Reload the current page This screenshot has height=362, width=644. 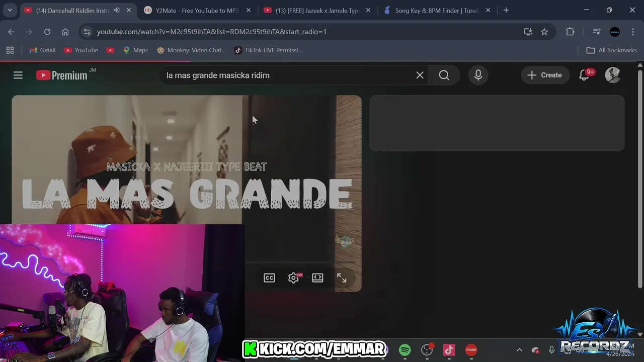click(47, 32)
